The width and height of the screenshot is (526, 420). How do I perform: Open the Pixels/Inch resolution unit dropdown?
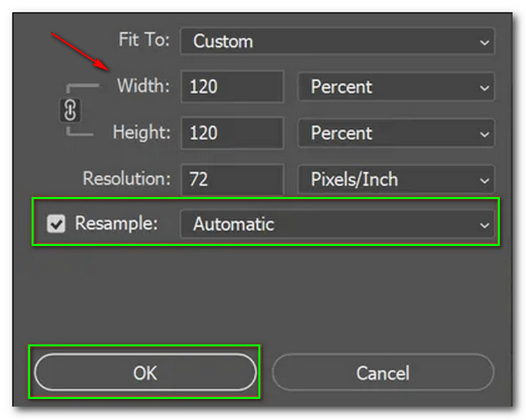click(x=394, y=179)
